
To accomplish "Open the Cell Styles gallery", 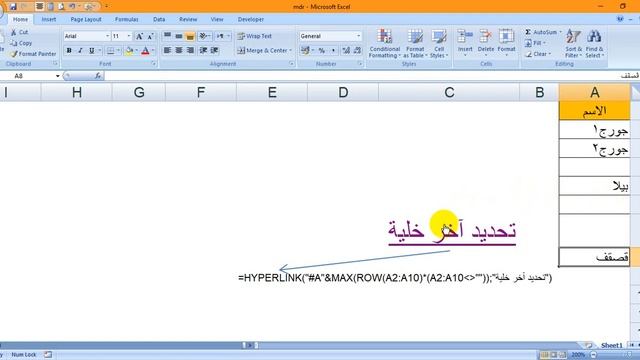I will [x=439, y=43].
